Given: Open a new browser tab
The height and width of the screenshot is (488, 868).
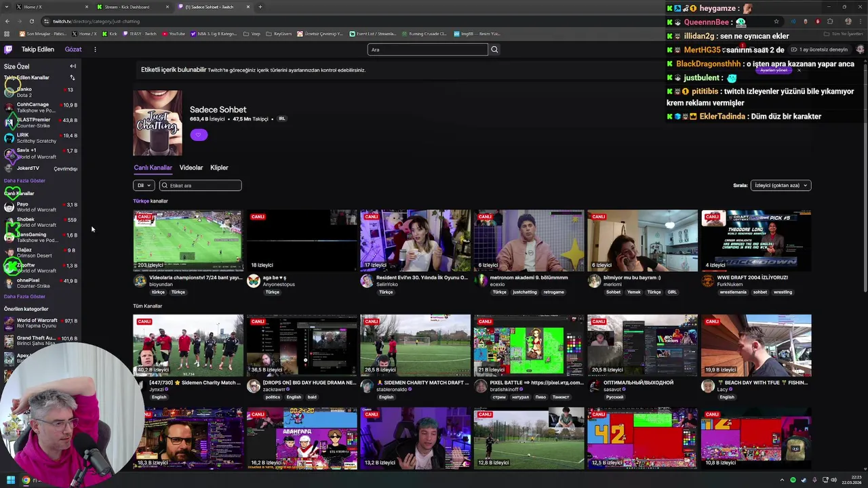Looking at the screenshot, I should click(x=260, y=7).
